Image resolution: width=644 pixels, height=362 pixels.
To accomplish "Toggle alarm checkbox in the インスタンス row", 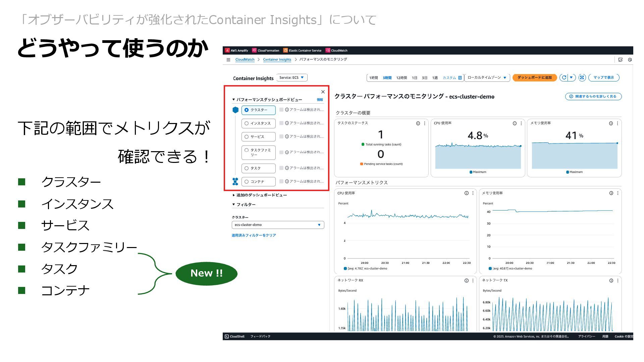I will 281,123.
